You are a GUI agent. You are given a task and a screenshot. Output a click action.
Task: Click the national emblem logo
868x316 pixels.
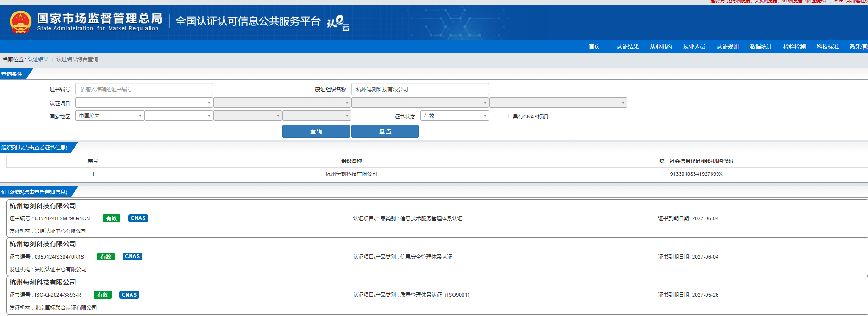[x=20, y=22]
